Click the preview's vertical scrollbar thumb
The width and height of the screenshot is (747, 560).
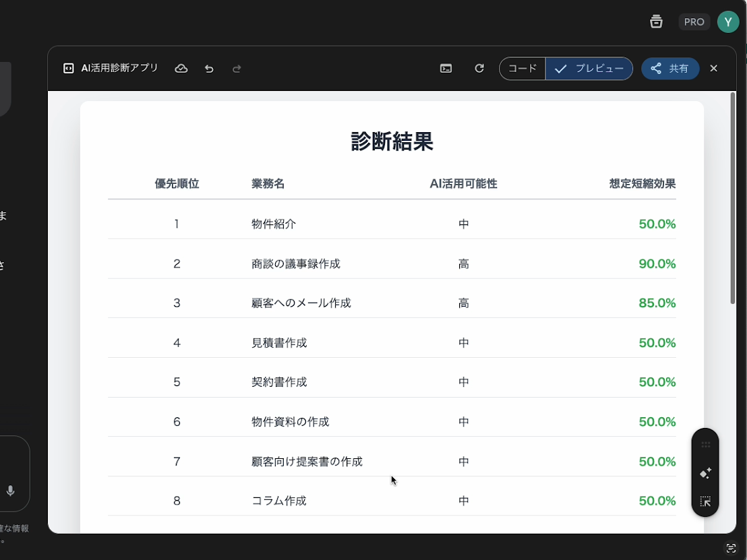733,199
